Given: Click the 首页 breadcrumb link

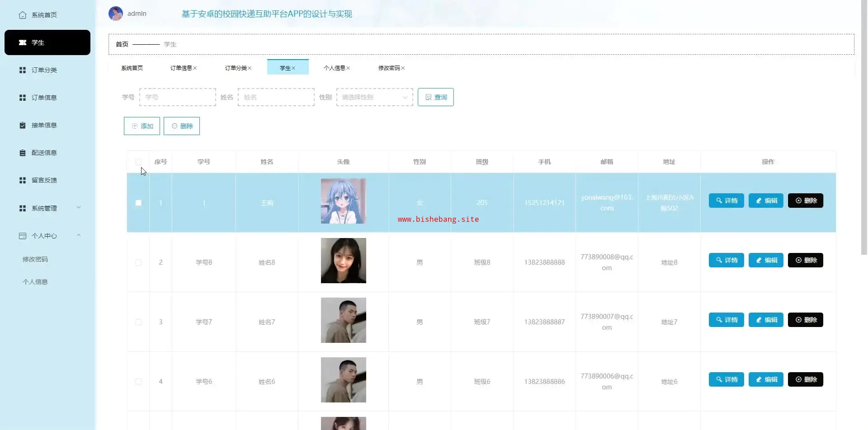Looking at the screenshot, I should (122, 44).
